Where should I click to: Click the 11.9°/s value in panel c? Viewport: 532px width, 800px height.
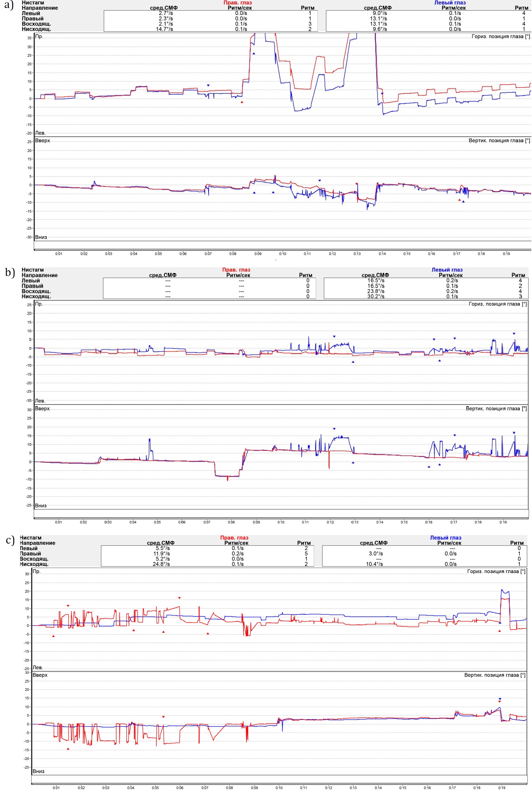(162, 553)
